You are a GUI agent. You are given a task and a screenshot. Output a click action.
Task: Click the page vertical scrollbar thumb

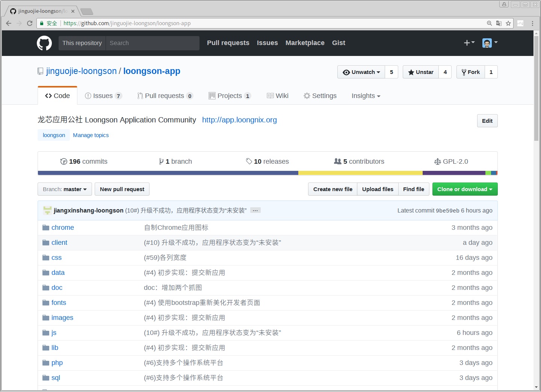coord(536,88)
